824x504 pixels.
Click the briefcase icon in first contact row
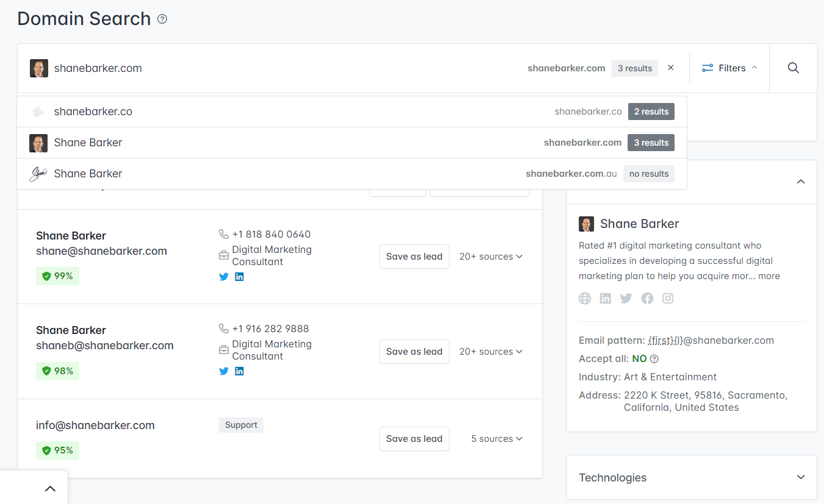pos(224,255)
